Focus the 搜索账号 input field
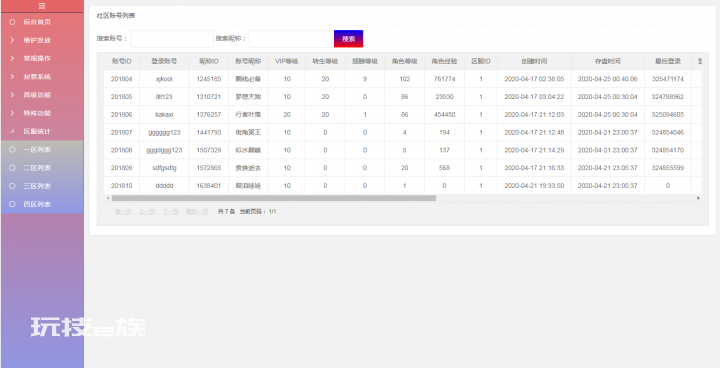720x368 pixels. pyautogui.click(x=172, y=39)
